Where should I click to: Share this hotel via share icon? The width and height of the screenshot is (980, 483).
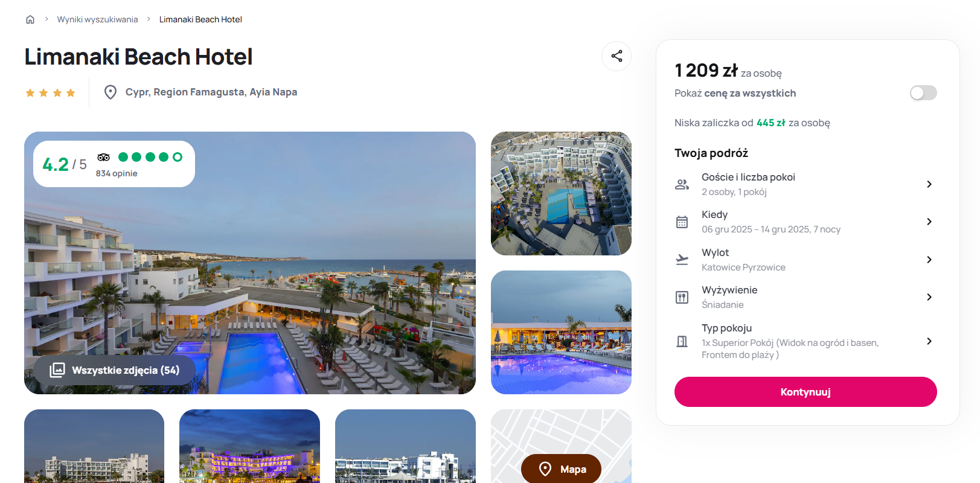(x=617, y=56)
